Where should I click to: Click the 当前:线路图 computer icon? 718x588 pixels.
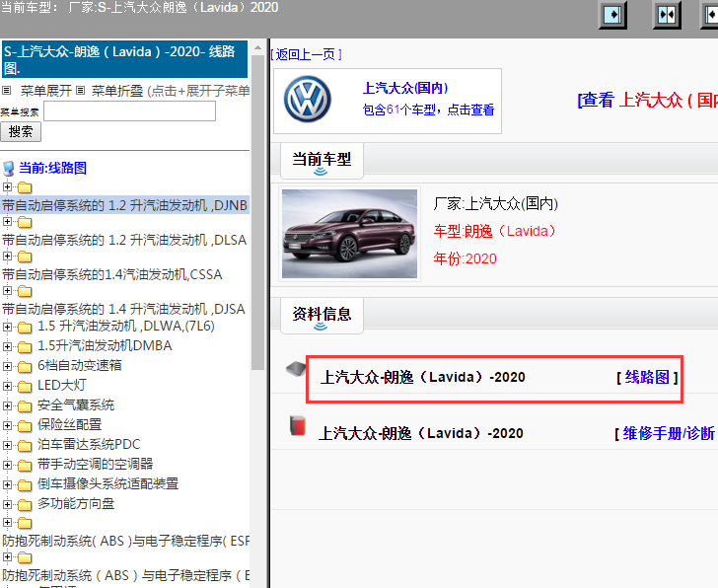(9, 169)
